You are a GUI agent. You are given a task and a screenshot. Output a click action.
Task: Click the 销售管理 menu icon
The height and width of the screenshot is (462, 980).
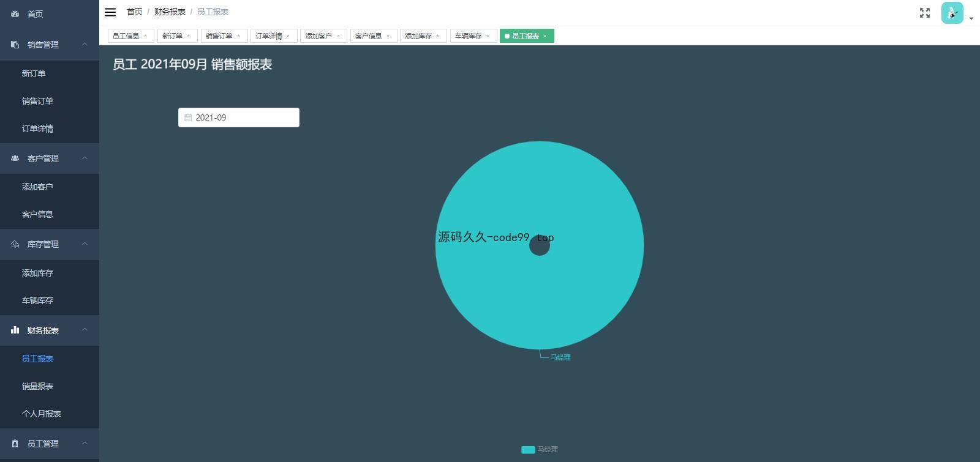[15, 45]
